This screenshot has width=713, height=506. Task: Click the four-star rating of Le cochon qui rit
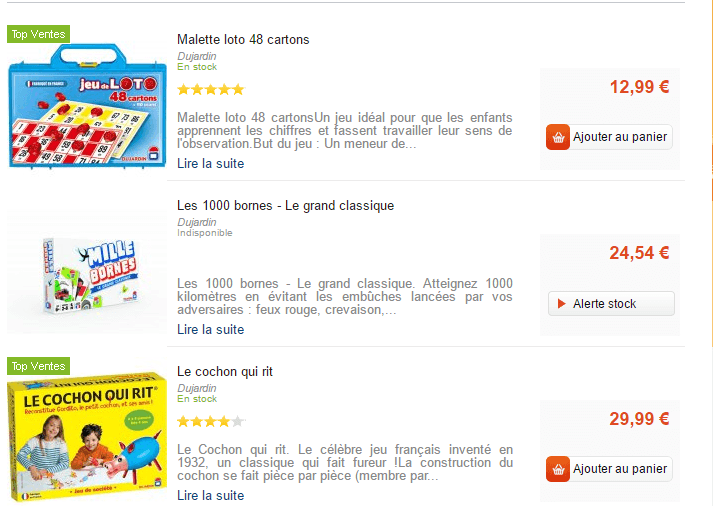coord(210,421)
